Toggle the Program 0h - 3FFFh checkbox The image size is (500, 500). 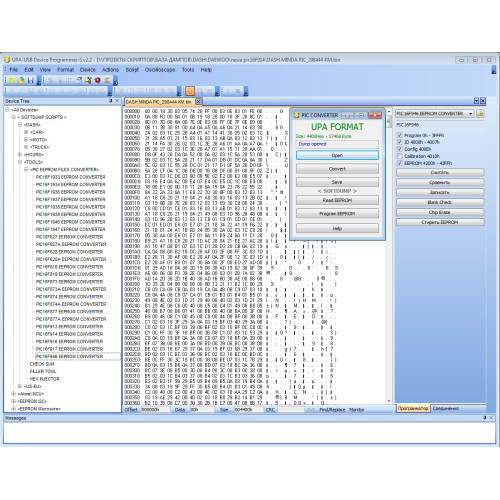(400, 135)
